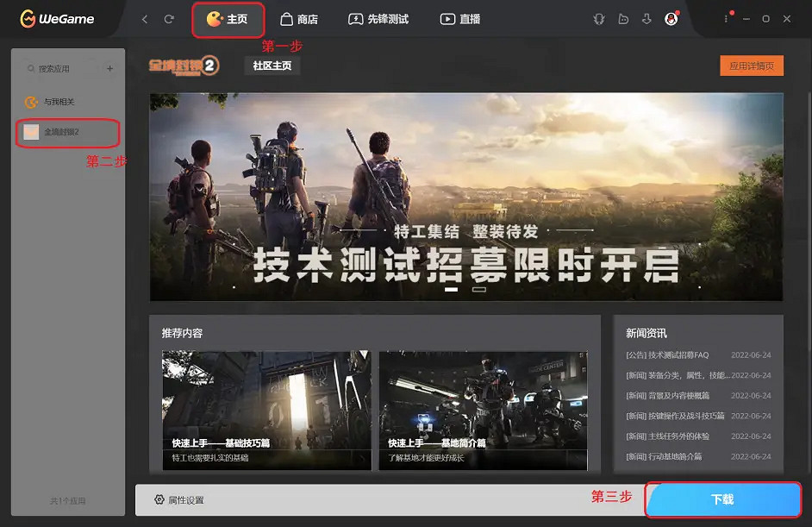812x527 pixels.
Task: Click the 下载 download button
Action: coord(724,499)
